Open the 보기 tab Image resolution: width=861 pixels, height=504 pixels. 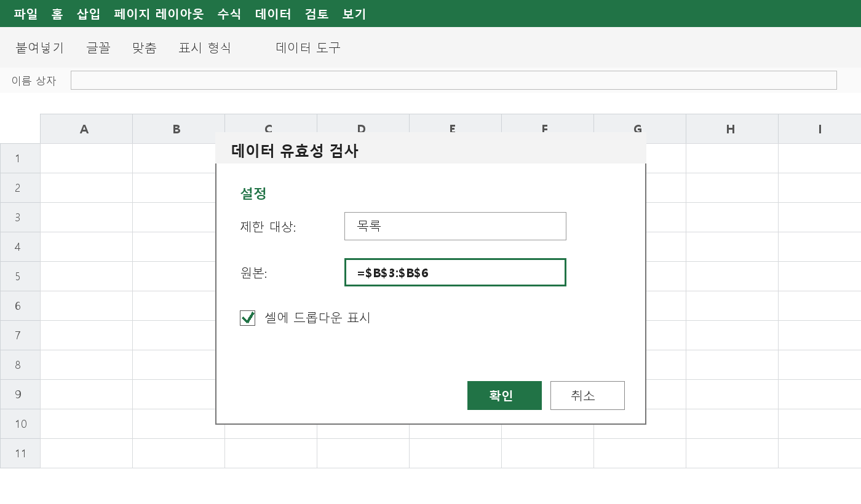354,14
